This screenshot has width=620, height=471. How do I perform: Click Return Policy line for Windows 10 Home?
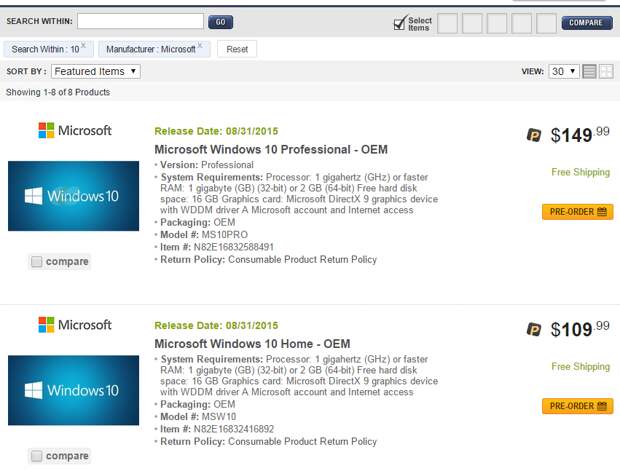pyautogui.click(x=268, y=441)
